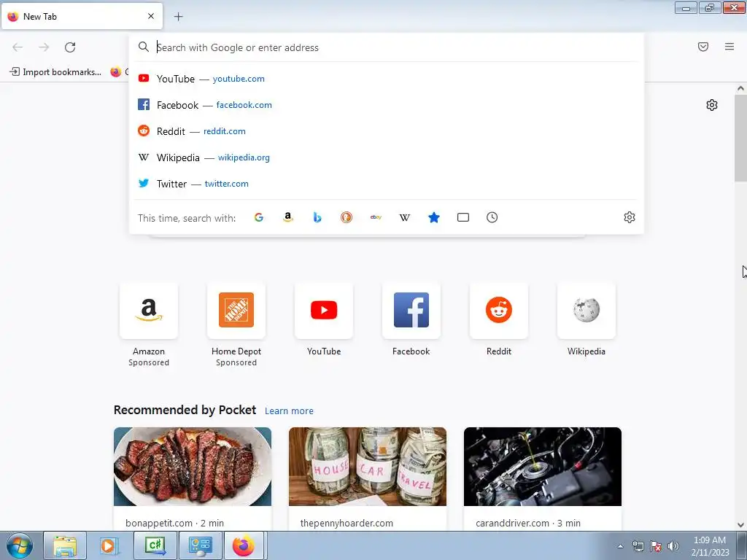
Task: Open volume control in system tray
Action: point(673,546)
